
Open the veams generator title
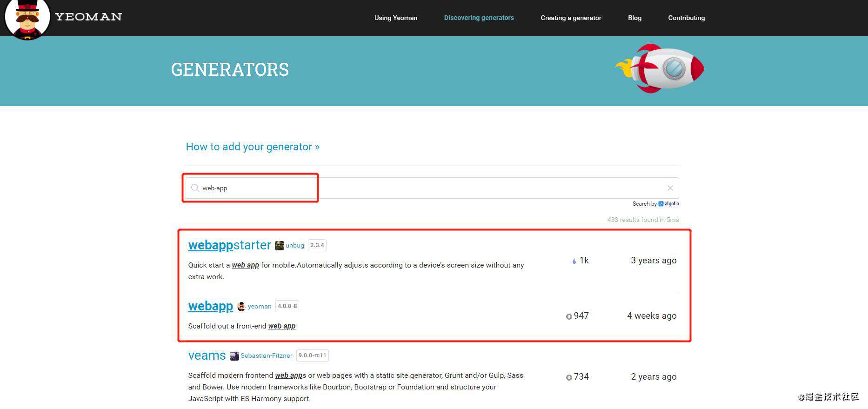pyautogui.click(x=207, y=355)
